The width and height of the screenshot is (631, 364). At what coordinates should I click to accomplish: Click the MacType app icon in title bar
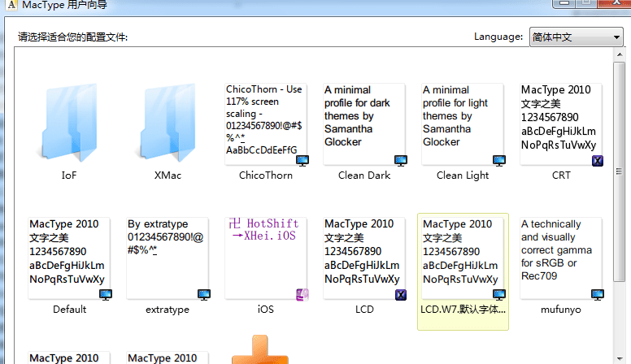pyautogui.click(x=11, y=5)
